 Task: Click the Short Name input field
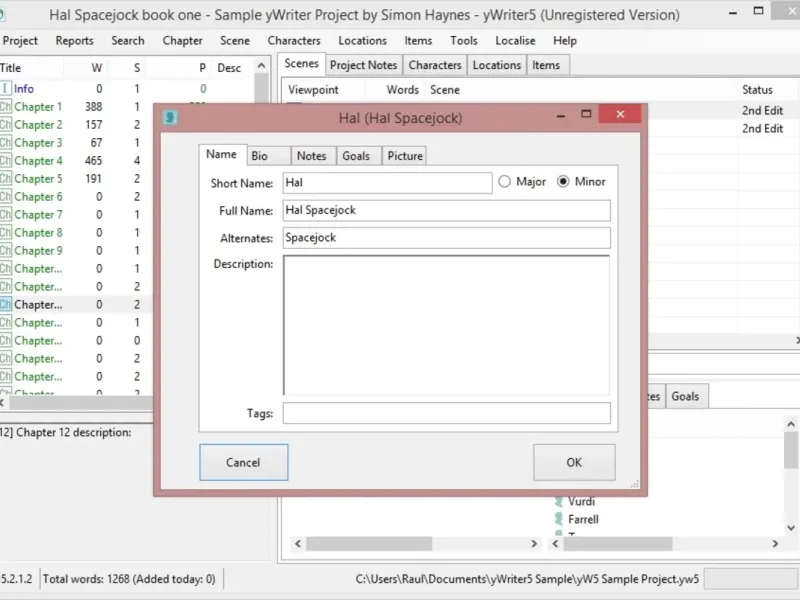click(x=387, y=183)
